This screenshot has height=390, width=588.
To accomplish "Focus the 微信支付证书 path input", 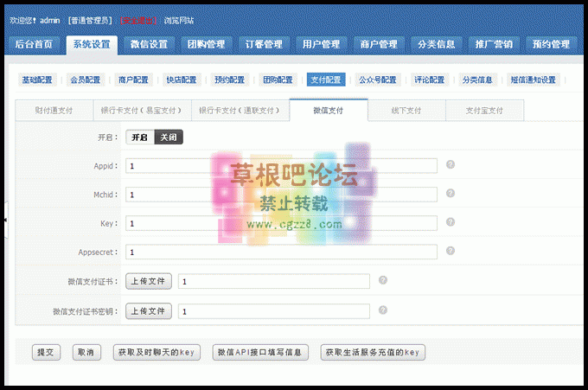I will pos(274,281).
